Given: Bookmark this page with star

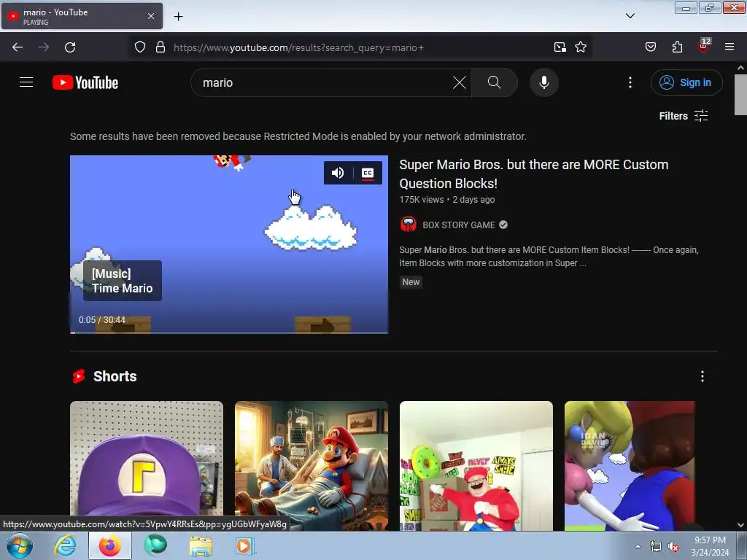Looking at the screenshot, I should click(580, 47).
